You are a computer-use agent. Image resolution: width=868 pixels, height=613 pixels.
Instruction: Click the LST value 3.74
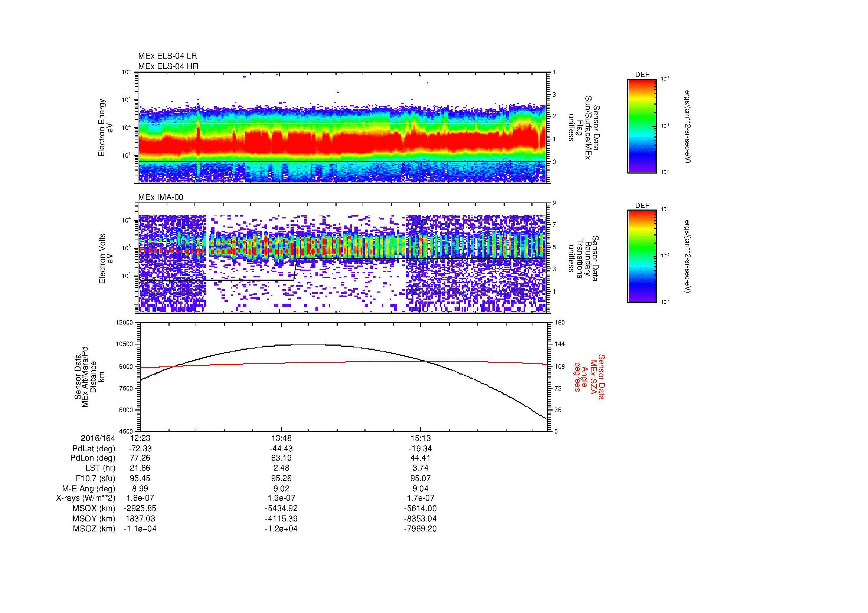click(420, 468)
